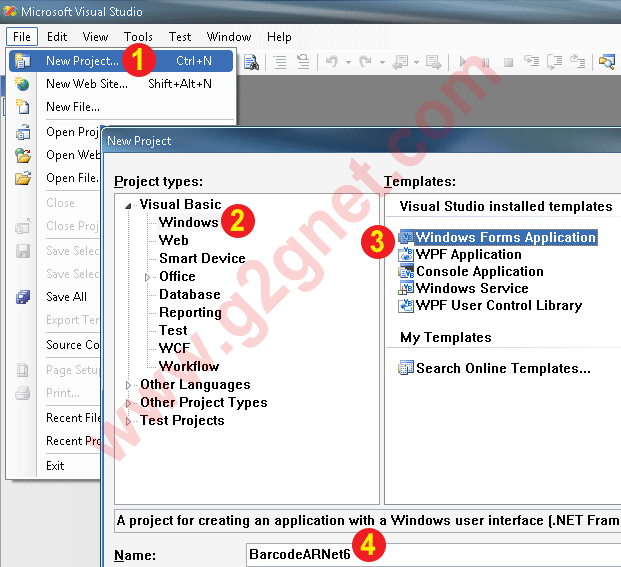Click the New Project icon in File menu

tap(23, 61)
